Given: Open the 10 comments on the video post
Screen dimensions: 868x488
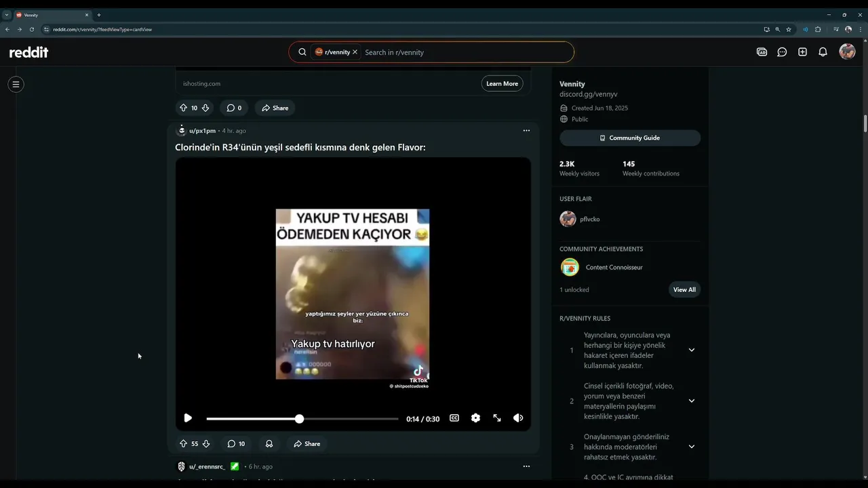Looking at the screenshot, I should [x=236, y=444].
